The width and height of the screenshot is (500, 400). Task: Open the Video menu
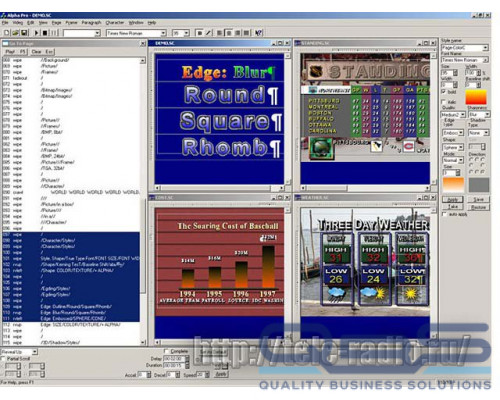18,23
